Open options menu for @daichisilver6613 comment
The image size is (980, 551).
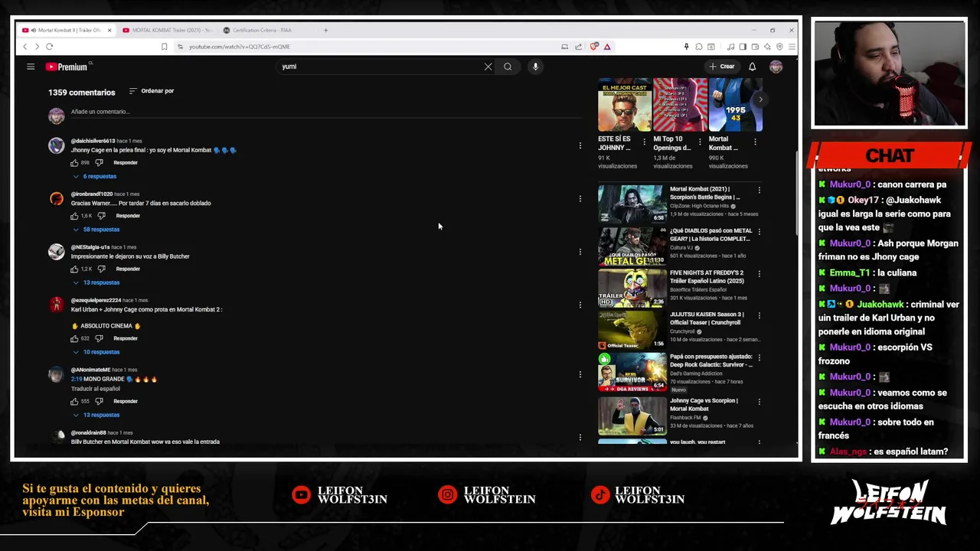coord(580,145)
